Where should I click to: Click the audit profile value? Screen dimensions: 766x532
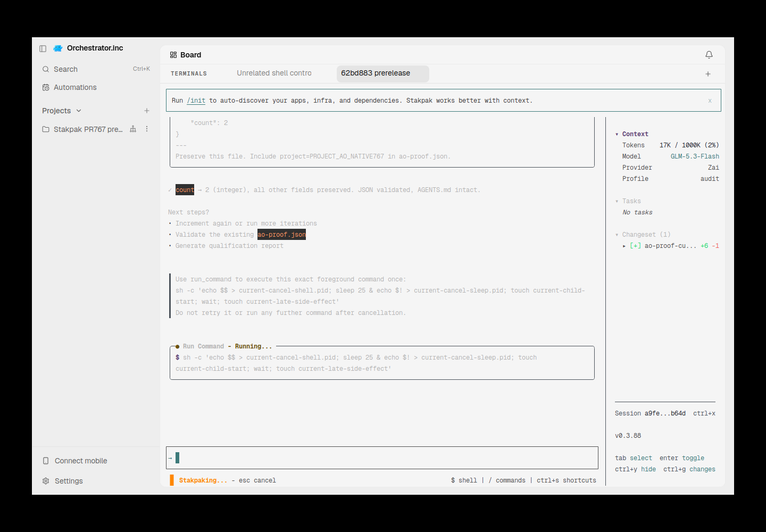(x=710, y=179)
